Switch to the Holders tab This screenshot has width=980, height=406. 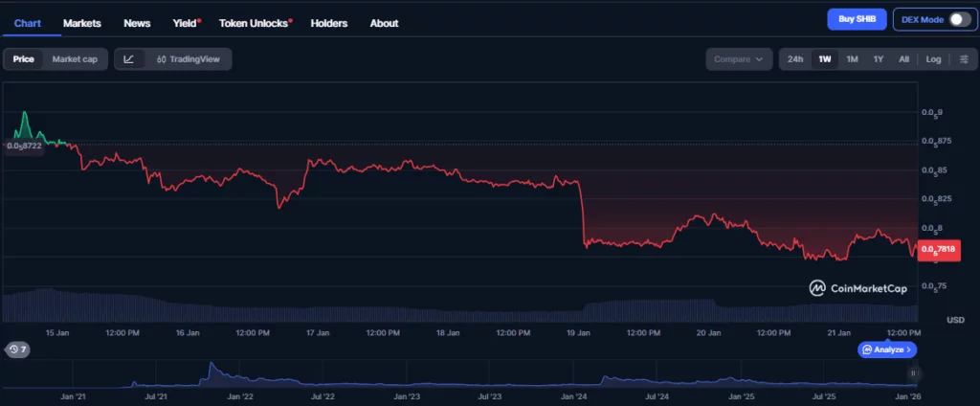(329, 23)
